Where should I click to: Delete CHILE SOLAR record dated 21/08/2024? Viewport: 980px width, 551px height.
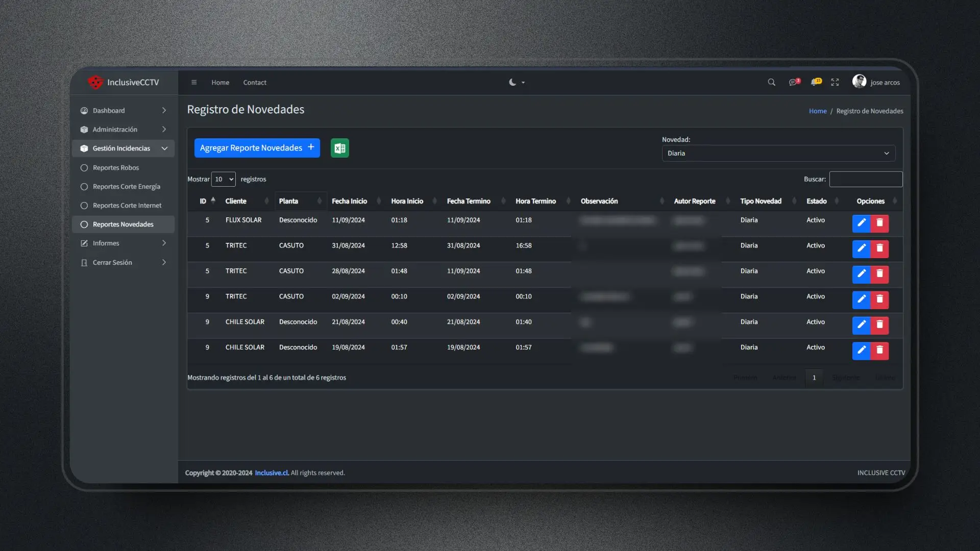pyautogui.click(x=879, y=325)
